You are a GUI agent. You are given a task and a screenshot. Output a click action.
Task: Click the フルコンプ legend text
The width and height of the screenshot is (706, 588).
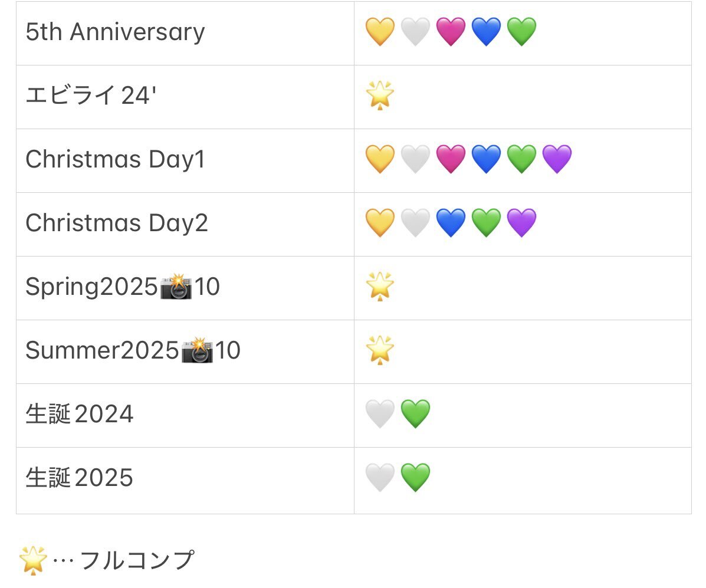tap(137, 560)
